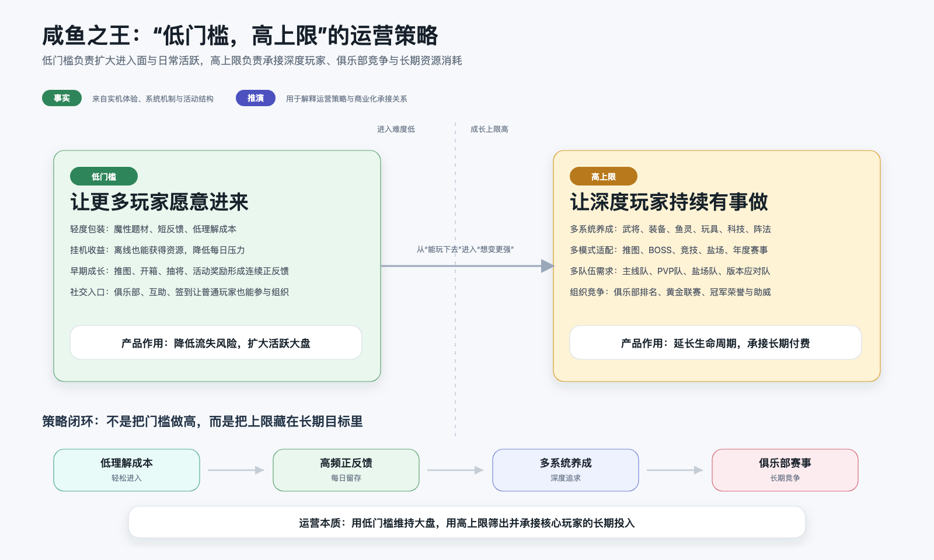Select the orange 高上限 tag
The width and height of the screenshot is (934, 560).
pyautogui.click(x=604, y=176)
